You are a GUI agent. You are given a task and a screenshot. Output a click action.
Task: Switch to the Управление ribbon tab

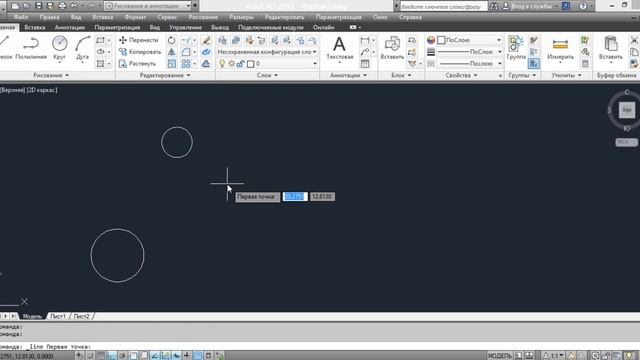tap(185, 27)
